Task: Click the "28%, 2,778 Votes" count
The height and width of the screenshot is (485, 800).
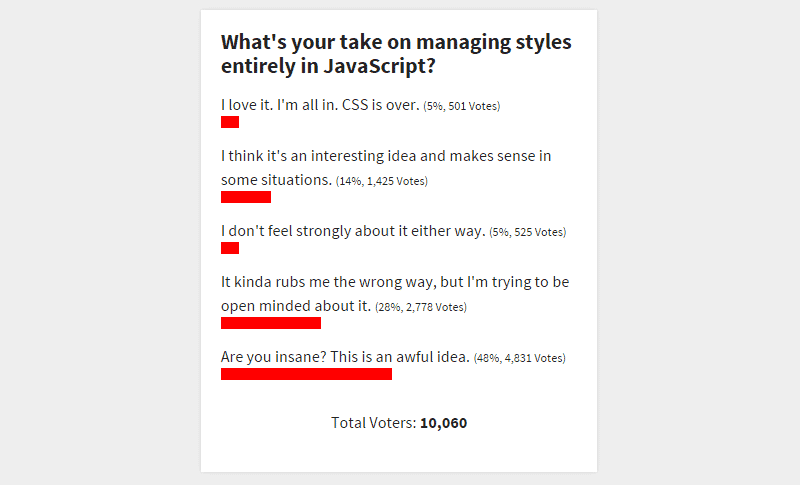Action: (421, 307)
